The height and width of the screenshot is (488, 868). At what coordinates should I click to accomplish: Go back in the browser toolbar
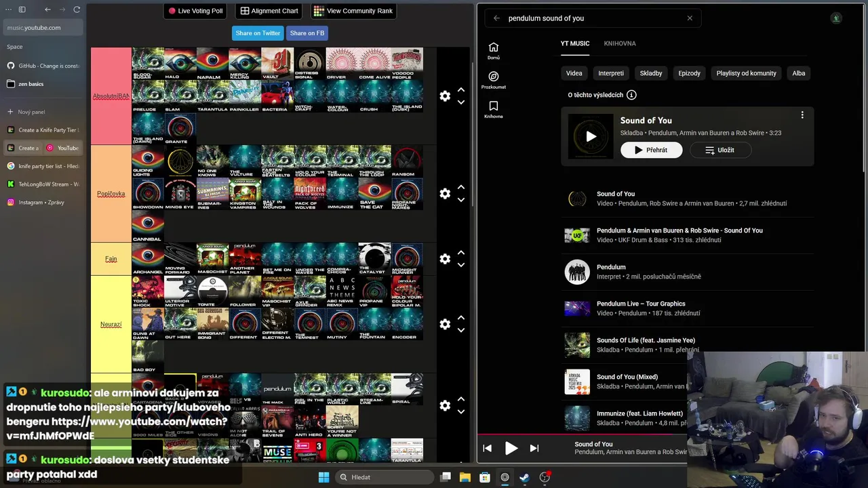pos(47,9)
